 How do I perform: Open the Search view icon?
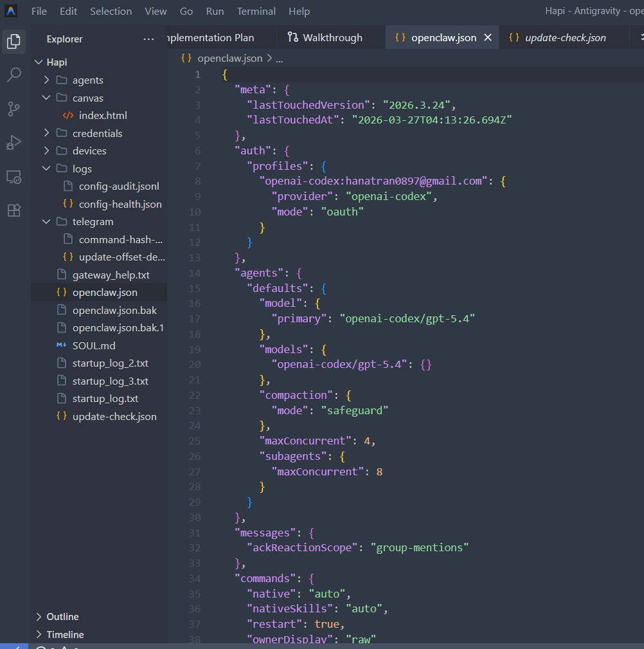click(13, 75)
